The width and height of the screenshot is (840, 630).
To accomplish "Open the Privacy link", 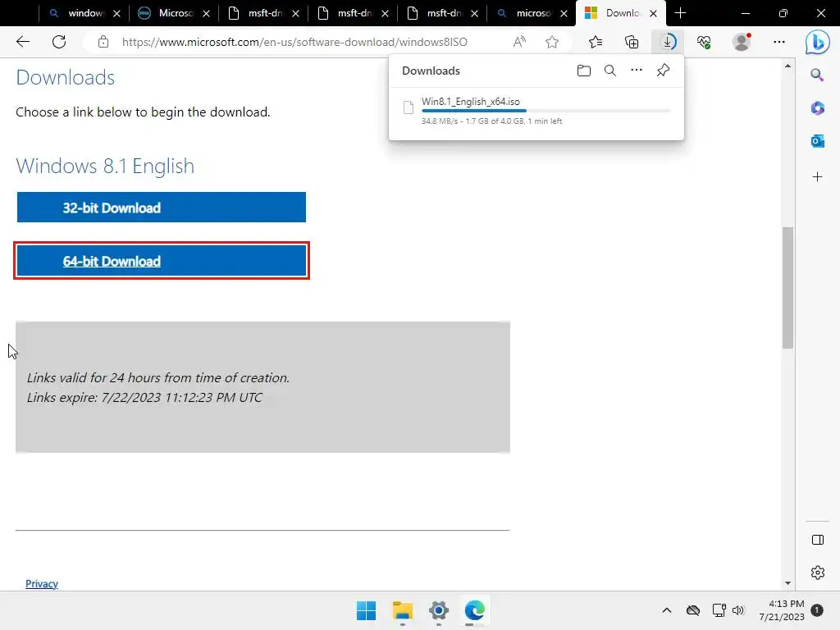I will point(42,583).
